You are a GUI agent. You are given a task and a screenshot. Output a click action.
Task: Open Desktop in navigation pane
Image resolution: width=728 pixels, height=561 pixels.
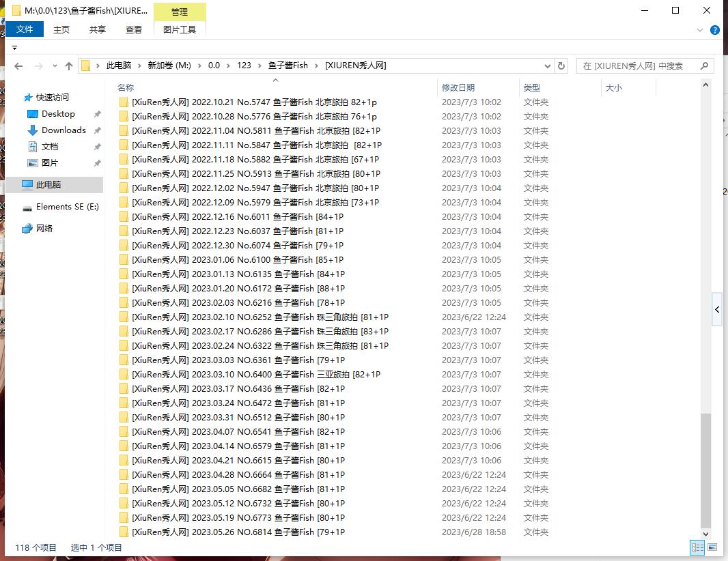click(x=58, y=114)
